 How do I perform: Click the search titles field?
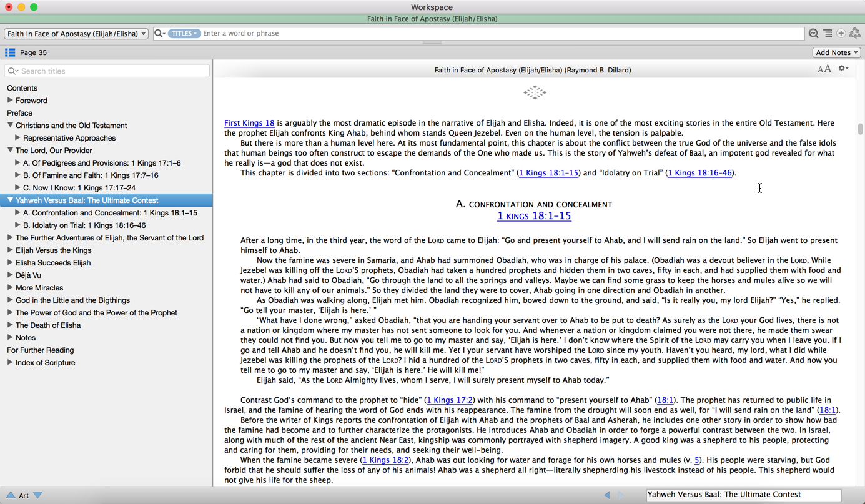click(x=107, y=71)
